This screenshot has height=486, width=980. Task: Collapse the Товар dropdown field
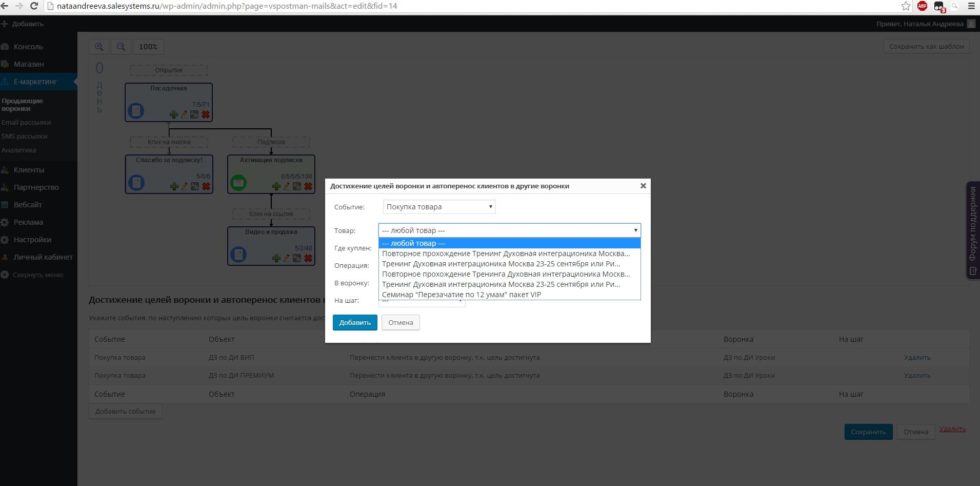click(509, 230)
